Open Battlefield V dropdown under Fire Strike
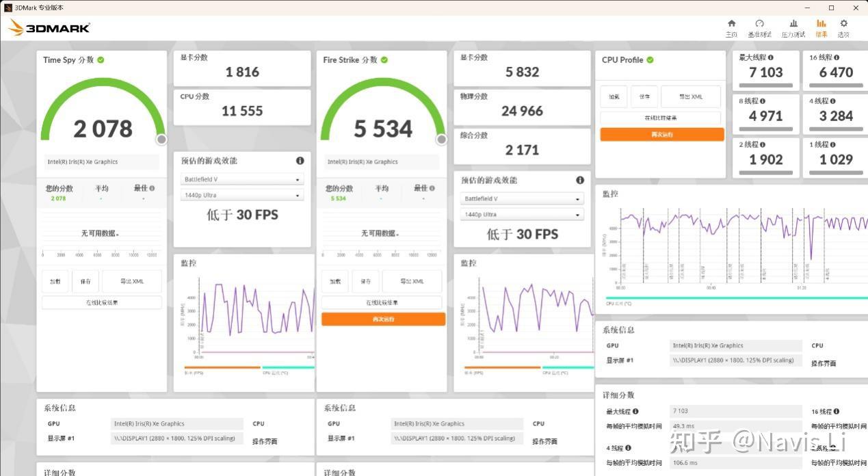This screenshot has height=476, width=868. (x=522, y=198)
